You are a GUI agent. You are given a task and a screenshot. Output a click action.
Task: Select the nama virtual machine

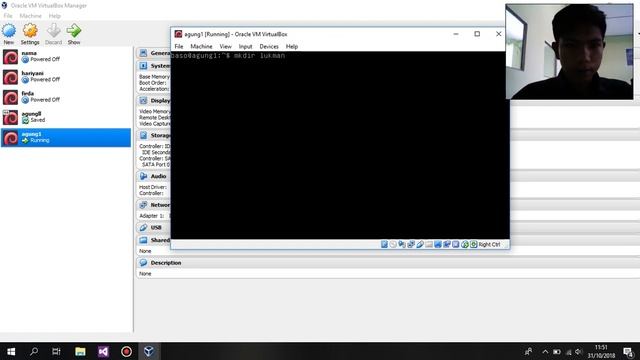click(x=66, y=57)
